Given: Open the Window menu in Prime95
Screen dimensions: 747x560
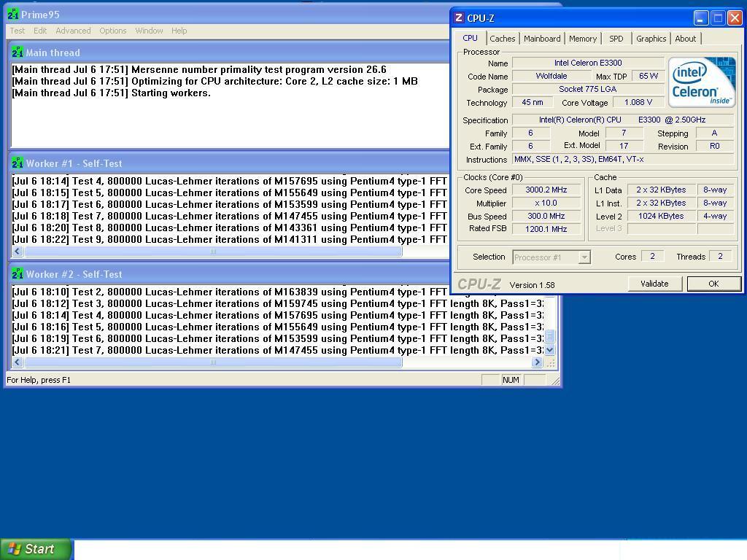Looking at the screenshot, I should click(x=149, y=31).
